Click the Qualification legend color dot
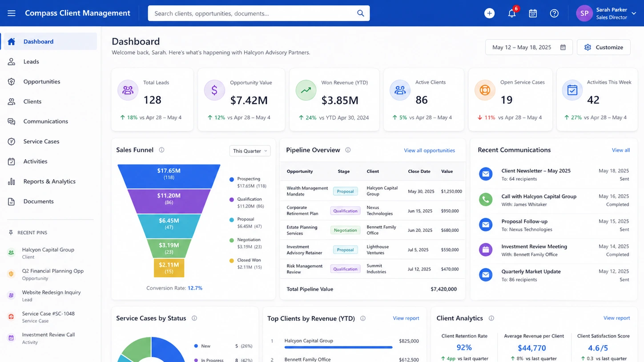 (231, 200)
